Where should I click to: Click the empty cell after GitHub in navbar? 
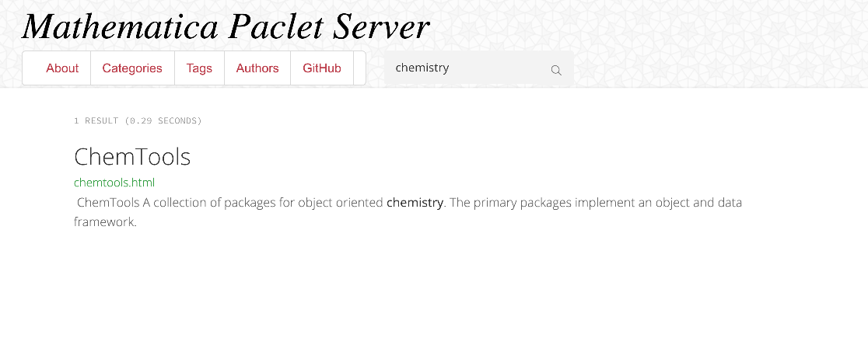(359, 68)
